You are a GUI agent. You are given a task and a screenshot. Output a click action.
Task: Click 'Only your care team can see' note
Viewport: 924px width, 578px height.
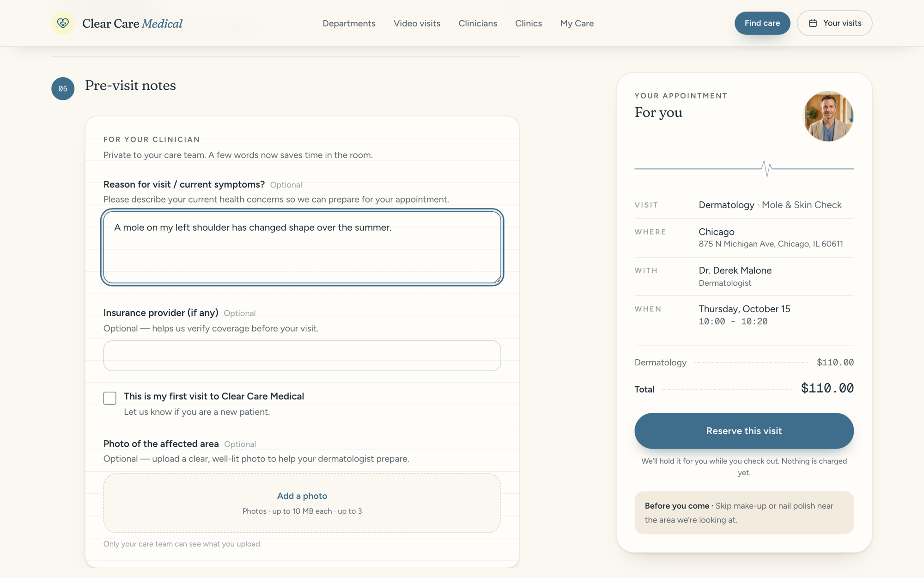(x=182, y=544)
